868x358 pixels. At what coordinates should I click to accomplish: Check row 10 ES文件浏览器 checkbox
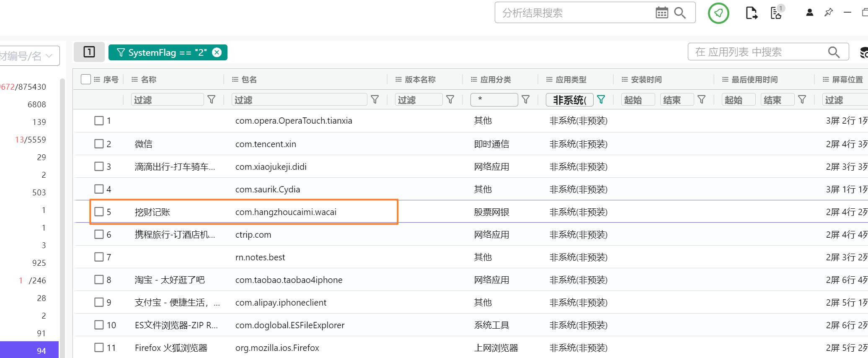(99, 325)
